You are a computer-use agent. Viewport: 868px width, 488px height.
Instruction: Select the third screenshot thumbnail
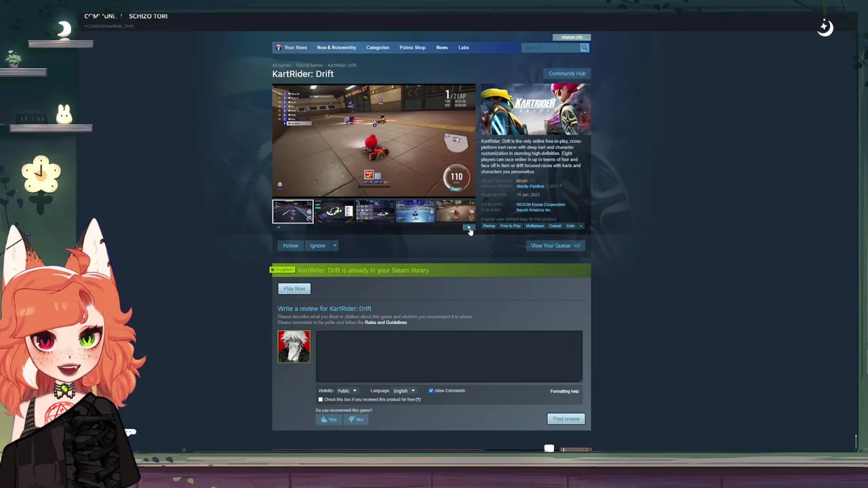pyautogui.click(x=374, y=211)
